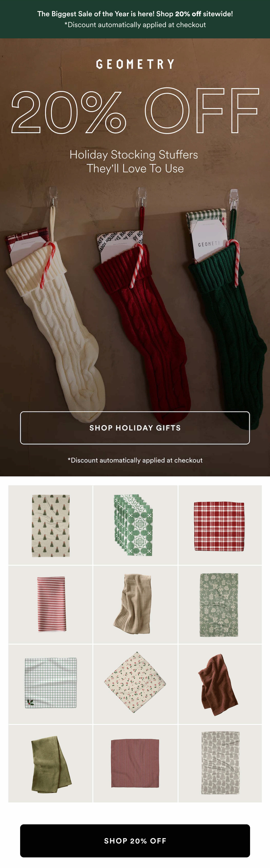Open the Christmas tree pattern towel thumbnail
The height and width of the screenshot is (868, 270).
(x=50, y=525)
